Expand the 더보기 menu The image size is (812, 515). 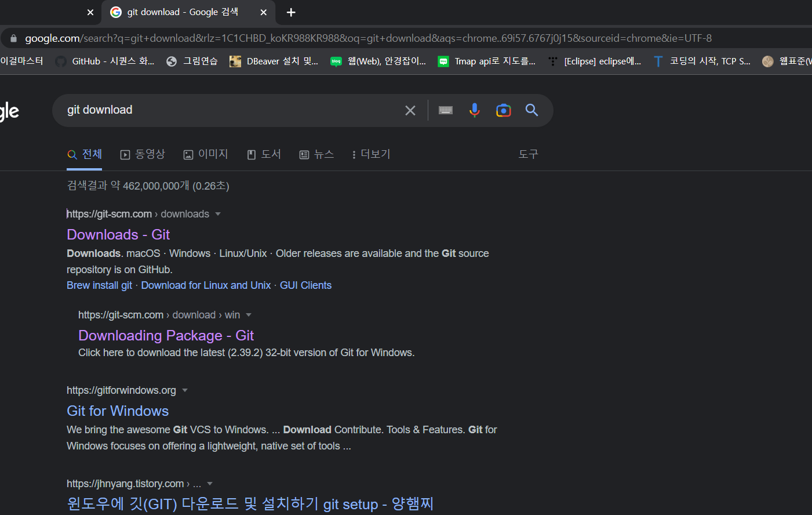pyautogui.click(x=371, y=154)
